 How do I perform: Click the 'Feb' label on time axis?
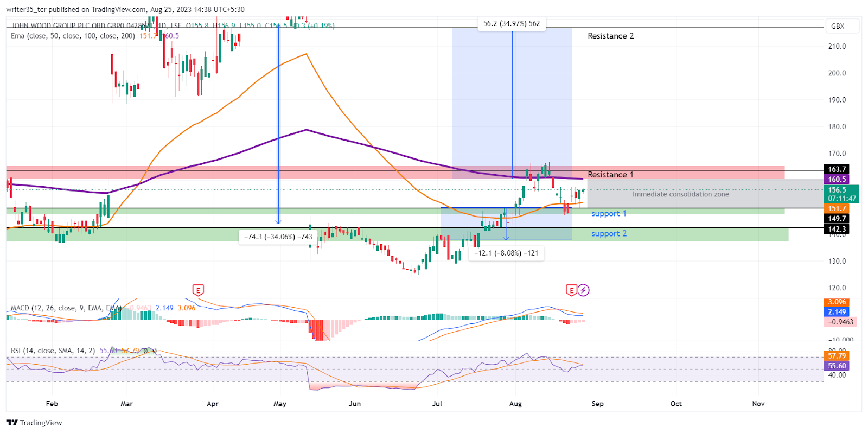(x=52, y=404)
